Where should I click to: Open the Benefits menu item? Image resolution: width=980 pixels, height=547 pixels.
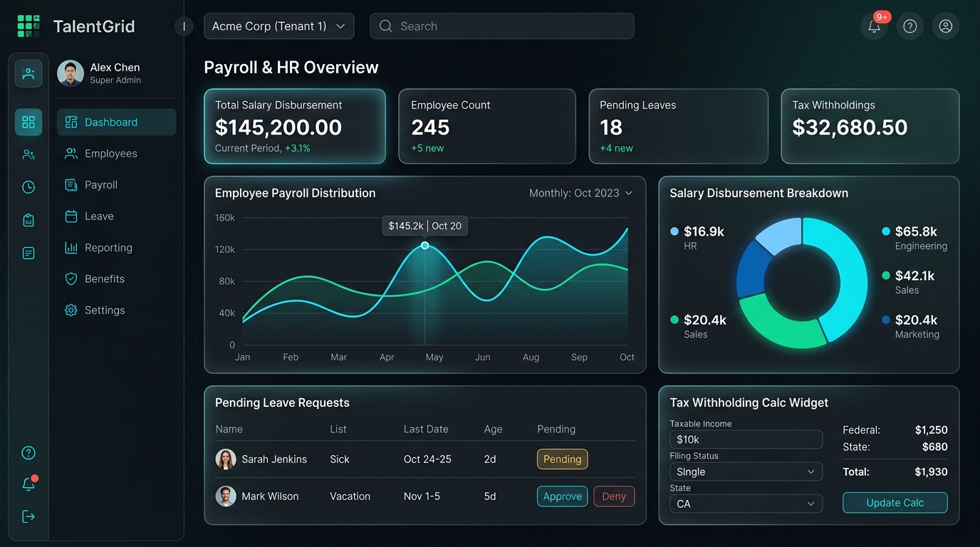pyautogui.click(x=117, y=278)
